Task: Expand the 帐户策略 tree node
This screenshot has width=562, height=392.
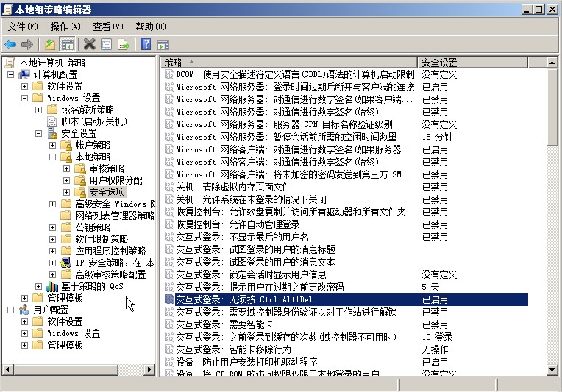Action: 53,145
